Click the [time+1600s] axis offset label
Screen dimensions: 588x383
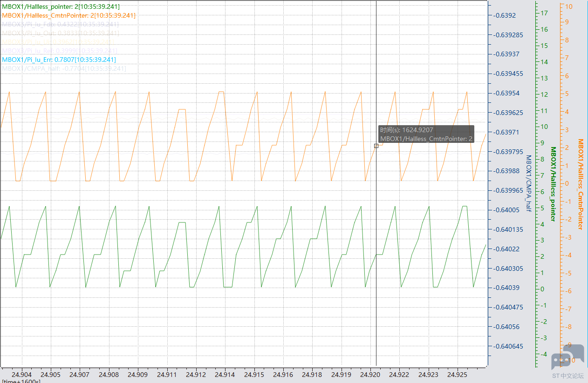pos(21,381)
